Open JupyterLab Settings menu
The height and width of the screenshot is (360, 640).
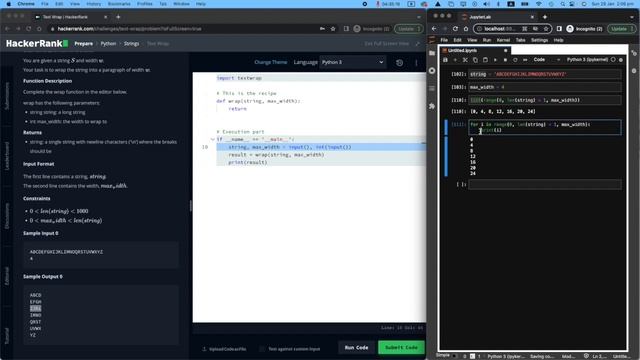point(539,40)
